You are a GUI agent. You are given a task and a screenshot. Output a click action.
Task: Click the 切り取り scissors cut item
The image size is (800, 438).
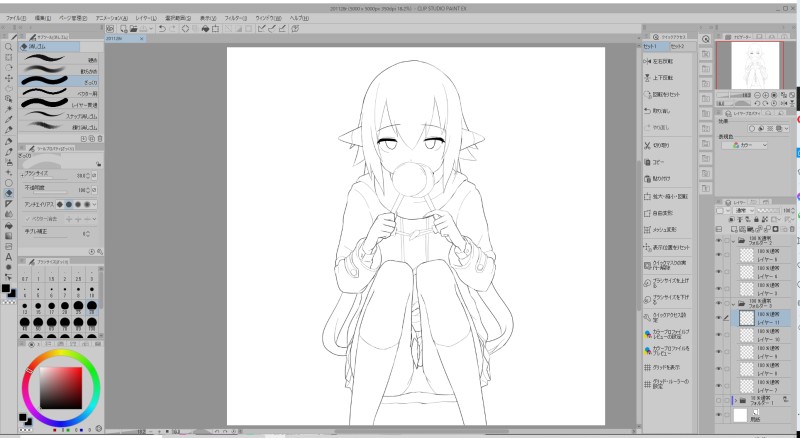666,145
